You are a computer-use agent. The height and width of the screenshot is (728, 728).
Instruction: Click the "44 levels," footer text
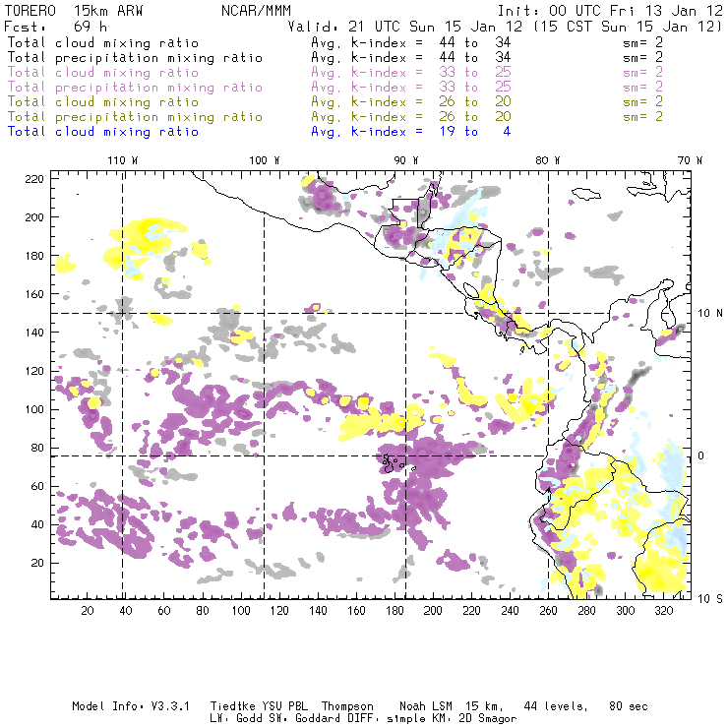click(556, 706)
